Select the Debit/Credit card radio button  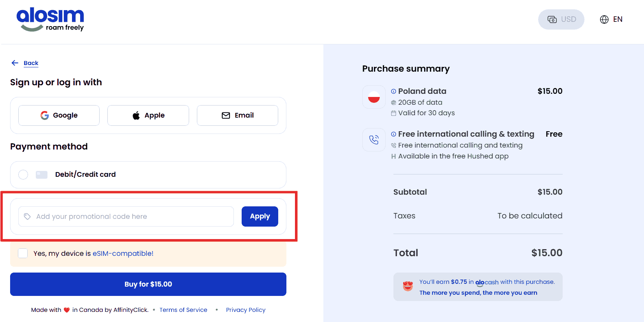click(23, 175)
